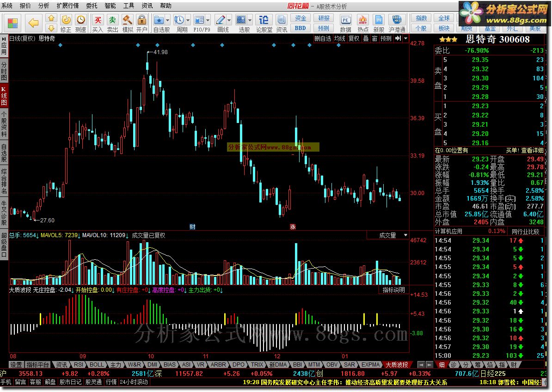Open the 智能 menu
This screenshot has height=392, width=552.
(x=110, y=6)
